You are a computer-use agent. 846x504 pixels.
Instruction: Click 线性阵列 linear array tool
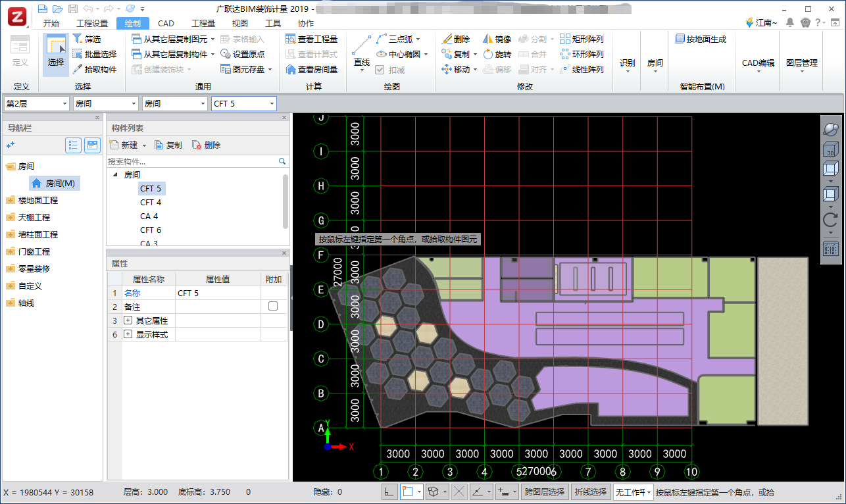(x=582, y=70)
